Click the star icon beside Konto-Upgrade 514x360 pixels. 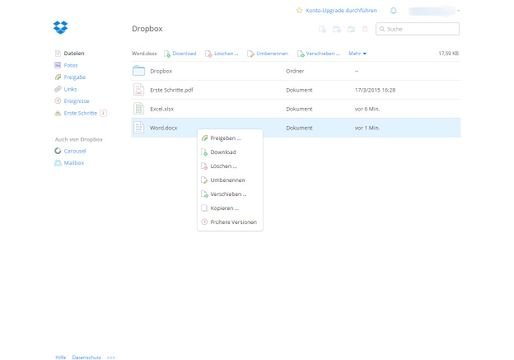point(299,10)
